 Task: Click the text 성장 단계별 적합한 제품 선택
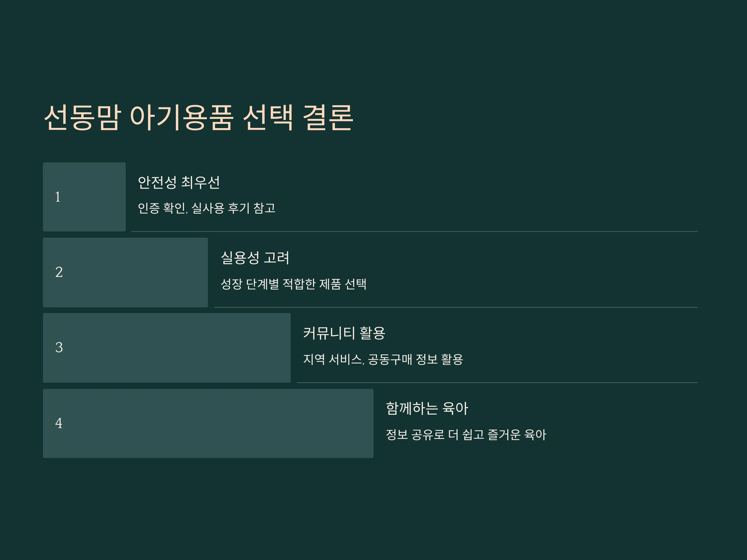point(294,284)
